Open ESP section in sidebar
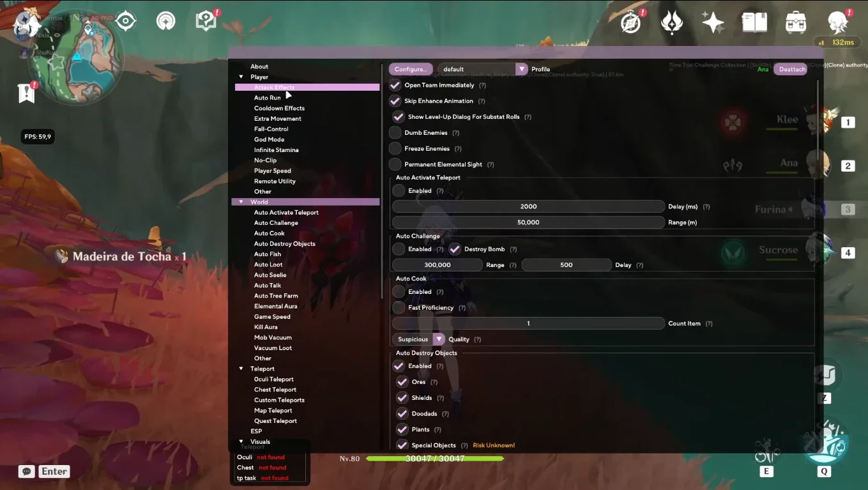The width and height of the screenshot is (868, 490). [x=256, y=431]
